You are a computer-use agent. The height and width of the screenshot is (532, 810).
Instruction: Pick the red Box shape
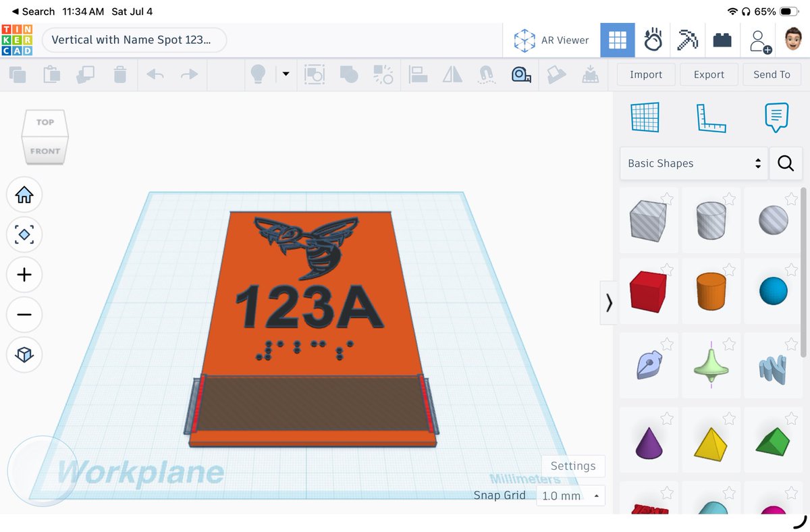coord(648,292)
